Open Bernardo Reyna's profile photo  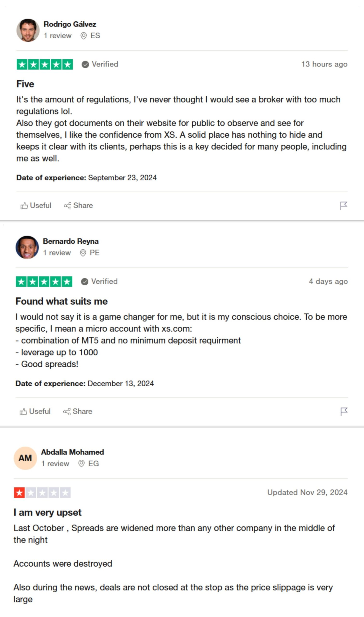(27, 248)
